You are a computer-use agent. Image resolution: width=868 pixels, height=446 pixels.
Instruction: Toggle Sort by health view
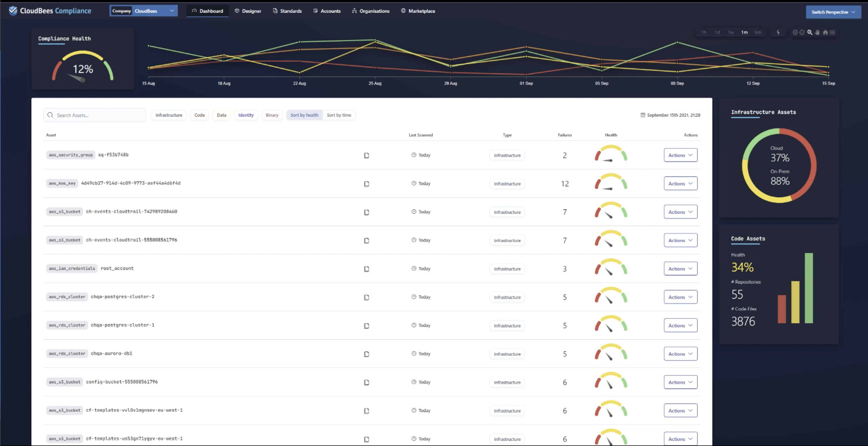click(x=304, y=114)
